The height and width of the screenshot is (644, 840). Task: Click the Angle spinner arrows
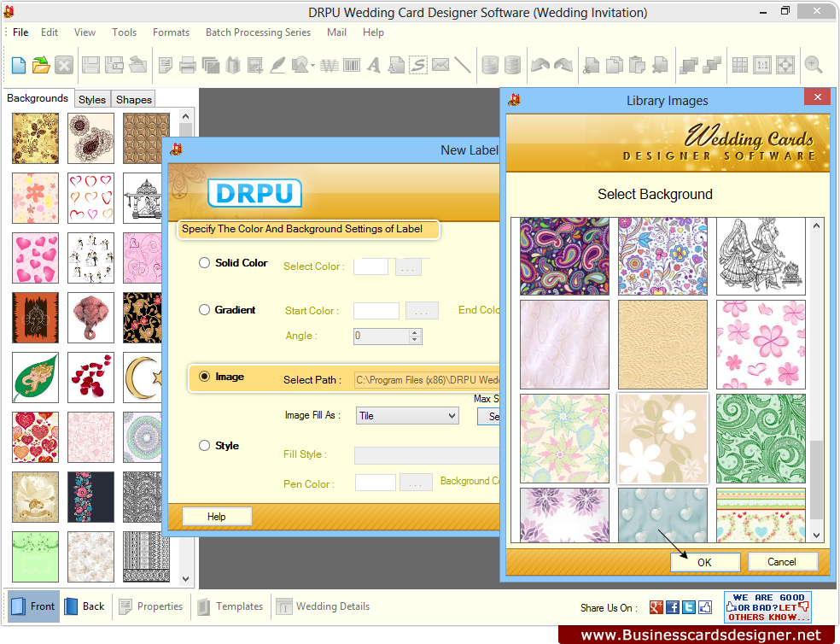415,337
